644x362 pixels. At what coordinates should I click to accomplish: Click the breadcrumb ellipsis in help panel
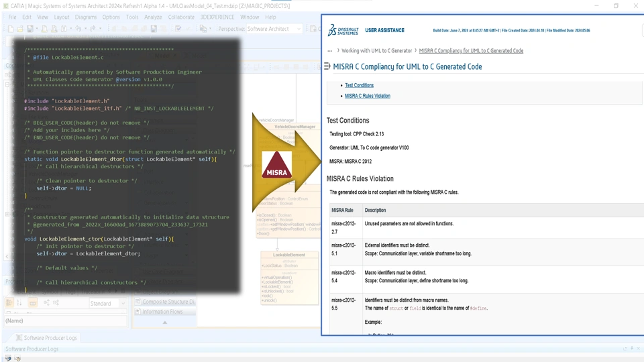click(x=330, y=51)
